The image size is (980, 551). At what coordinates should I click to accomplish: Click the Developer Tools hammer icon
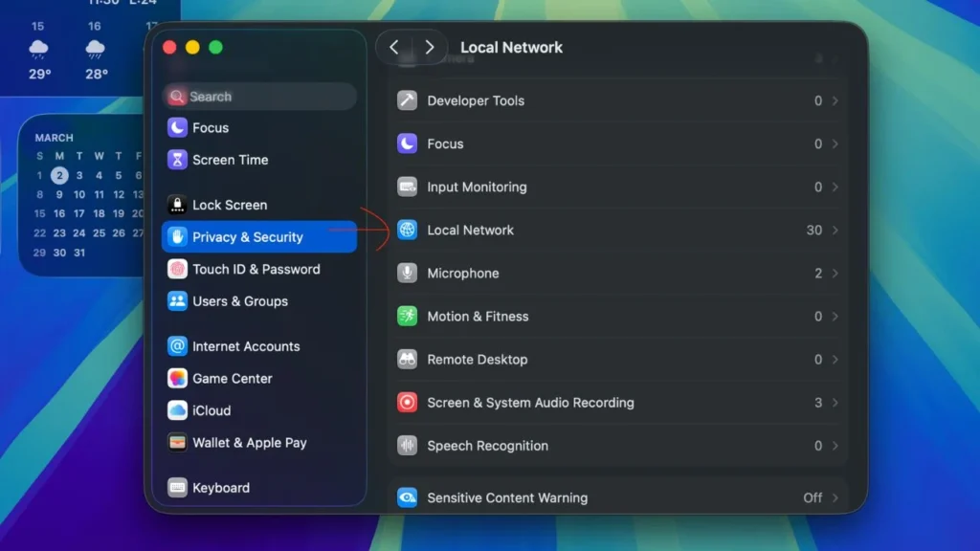coord(407,100)
